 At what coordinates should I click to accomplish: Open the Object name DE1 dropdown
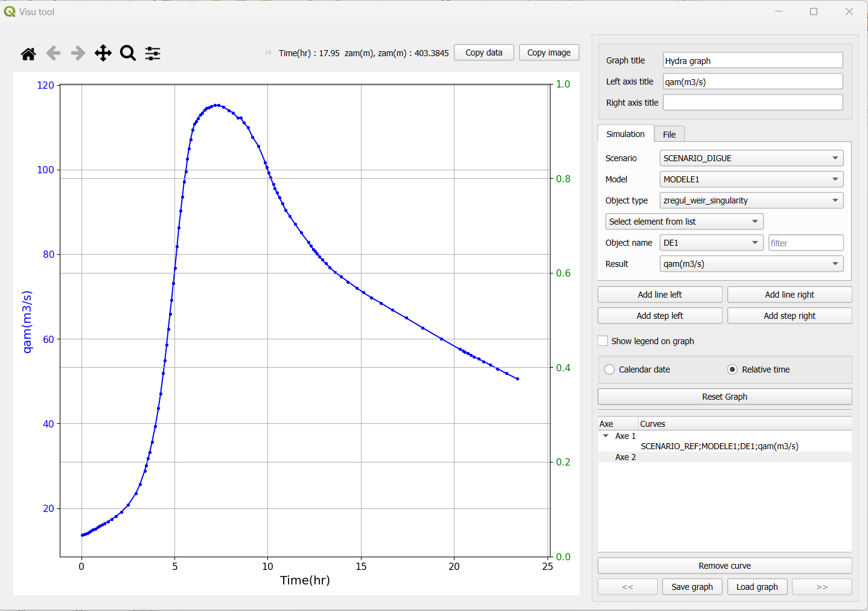point(712,243)
